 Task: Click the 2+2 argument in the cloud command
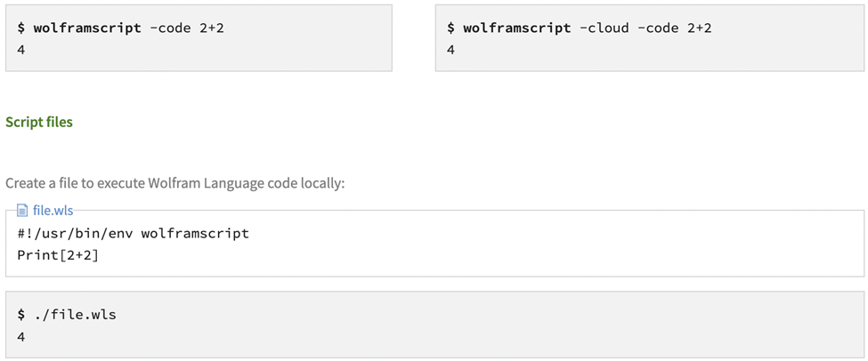coord(700,28)
